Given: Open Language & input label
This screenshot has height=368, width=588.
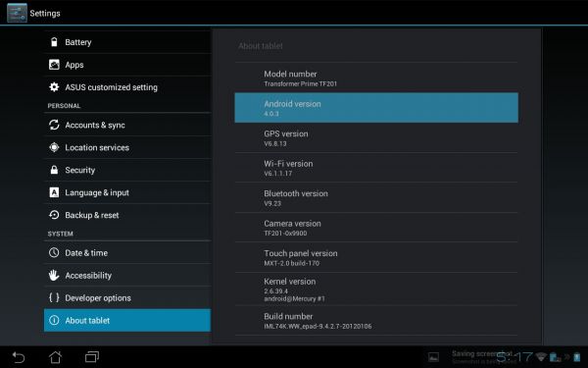Looking at the screenshot, I should [97, 192].
